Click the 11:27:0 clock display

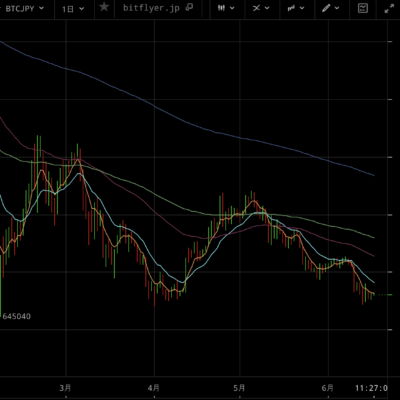click(x=371, y=388)
